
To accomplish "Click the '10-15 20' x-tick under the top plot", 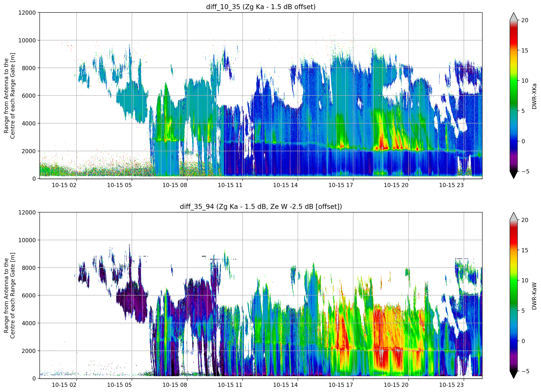I will pos(396,185).
